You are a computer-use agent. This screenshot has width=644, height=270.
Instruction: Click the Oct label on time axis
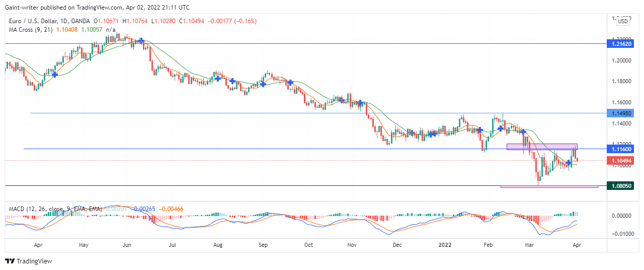309,245
